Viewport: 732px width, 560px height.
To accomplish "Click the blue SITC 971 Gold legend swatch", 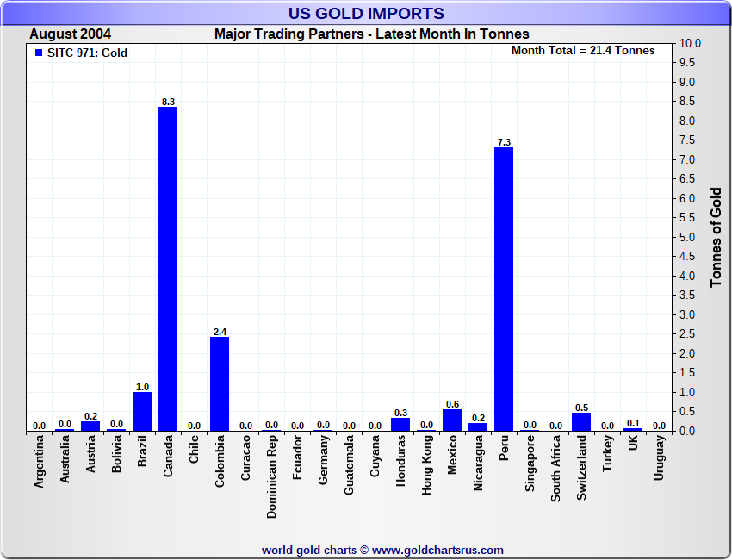I will [38, 53].
